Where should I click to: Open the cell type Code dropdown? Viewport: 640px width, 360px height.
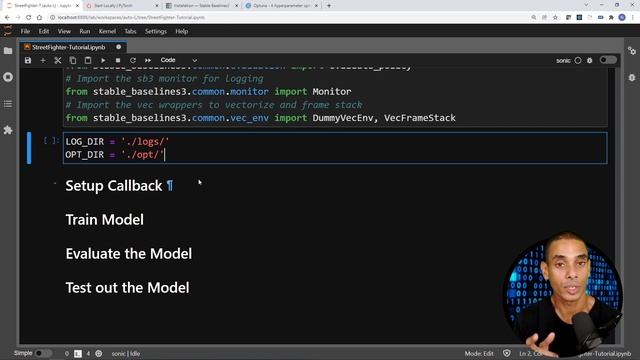coord(178,60)
